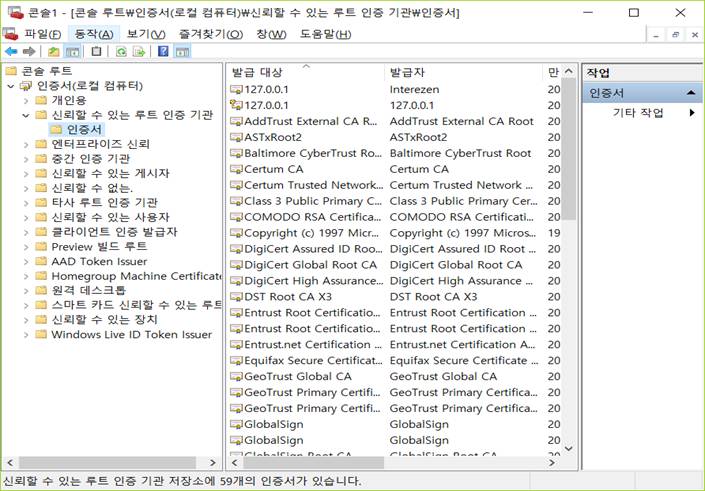This screenshot has height=491, width=705.
Task: Click the Export list toolbar icon
Action: pyautogui.click(x=139, y=51)
